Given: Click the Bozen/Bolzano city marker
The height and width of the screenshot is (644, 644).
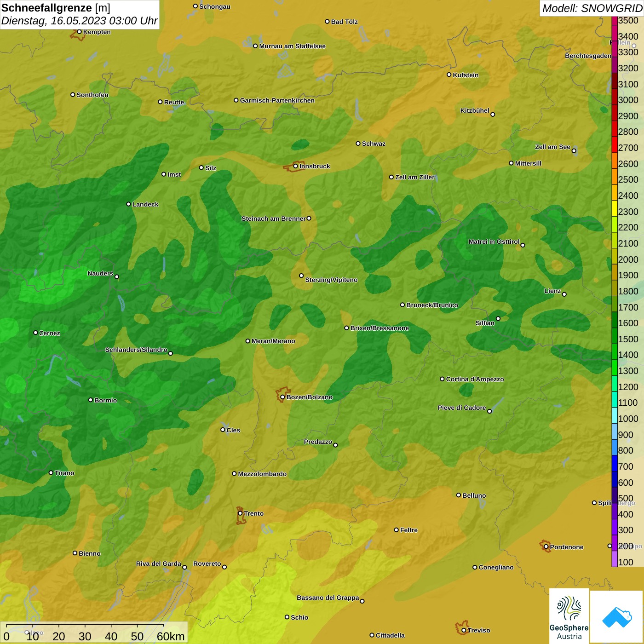Looking at the screenshot, I should click(x=282, y=397).
